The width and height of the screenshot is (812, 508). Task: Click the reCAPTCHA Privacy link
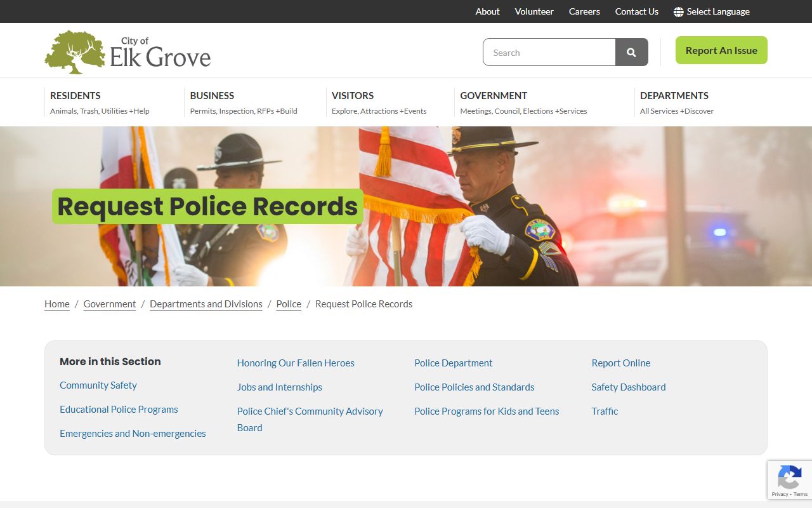[780, 494]
